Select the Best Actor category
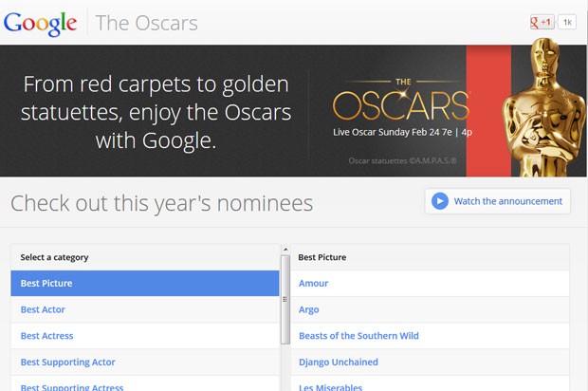Viewport: 588px width, 391px height. click(x=145, y=309)
